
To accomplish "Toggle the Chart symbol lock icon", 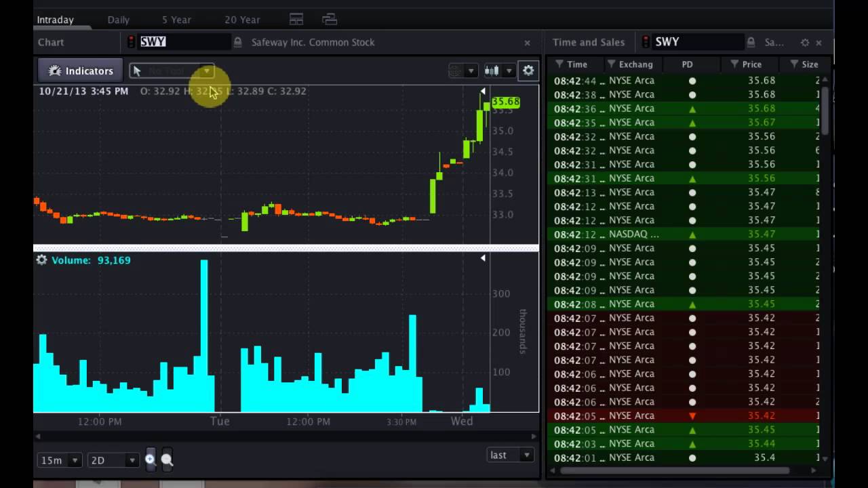I will (x=237, y=42).
